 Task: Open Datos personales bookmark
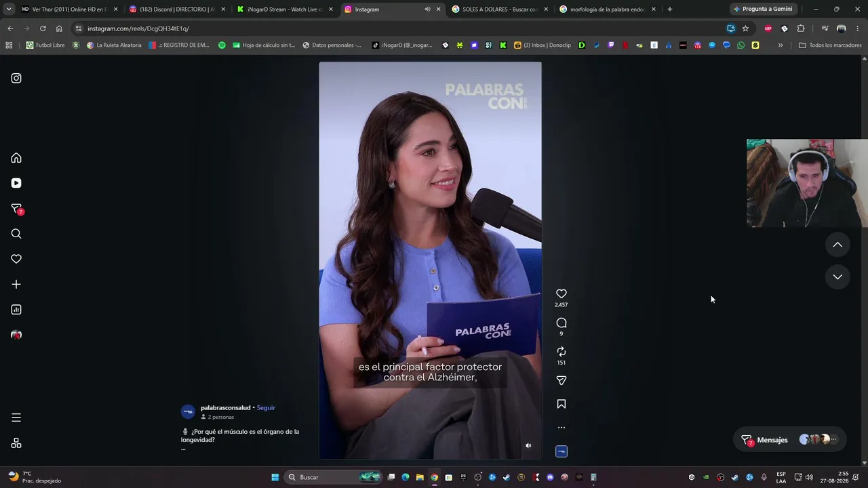pos(332,45)
